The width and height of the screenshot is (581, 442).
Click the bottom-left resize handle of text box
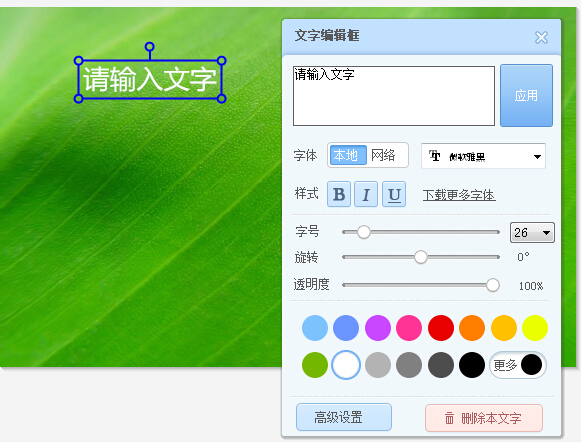point(78,99)
